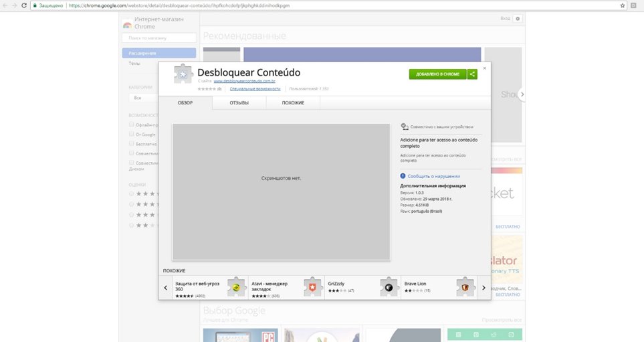Select the five-star rating radio button
This screenshot has width=644, height=342.
tap(132, 193)
